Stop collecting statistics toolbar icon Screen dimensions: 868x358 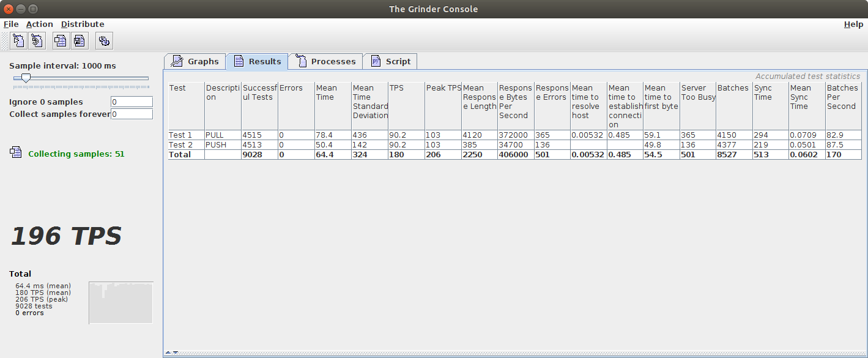104,41
